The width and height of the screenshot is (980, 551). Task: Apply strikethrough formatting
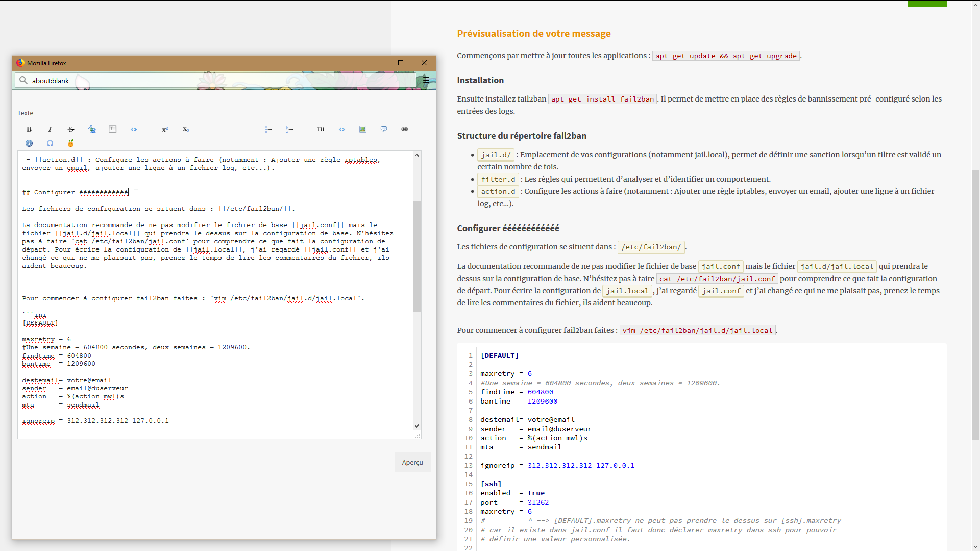(x=71, y=129)
